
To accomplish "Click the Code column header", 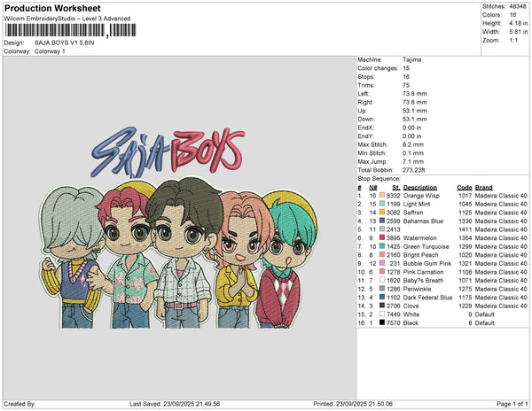I will click(465, 188).
